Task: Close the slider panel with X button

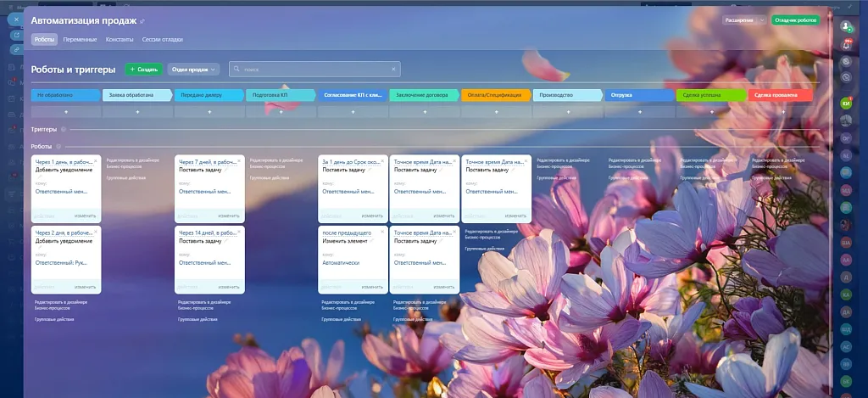Action: pyautogui.click(x=17, y=18)
